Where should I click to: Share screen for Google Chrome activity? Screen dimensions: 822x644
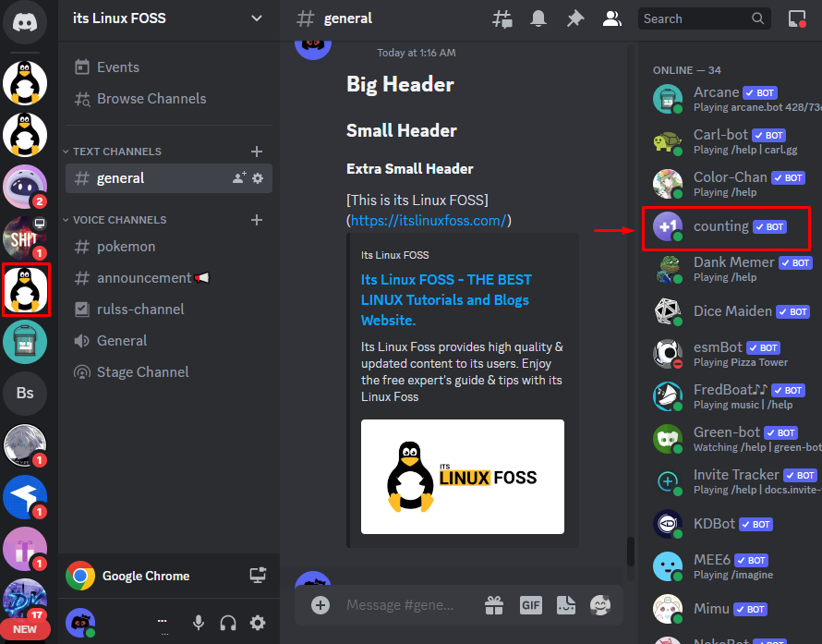(x=258, y=576)
